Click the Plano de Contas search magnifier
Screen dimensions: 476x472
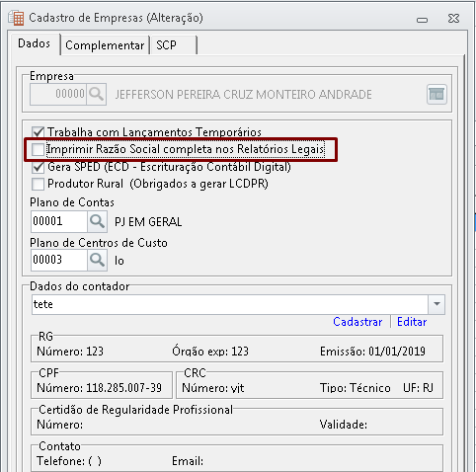(x=97, y=221)
